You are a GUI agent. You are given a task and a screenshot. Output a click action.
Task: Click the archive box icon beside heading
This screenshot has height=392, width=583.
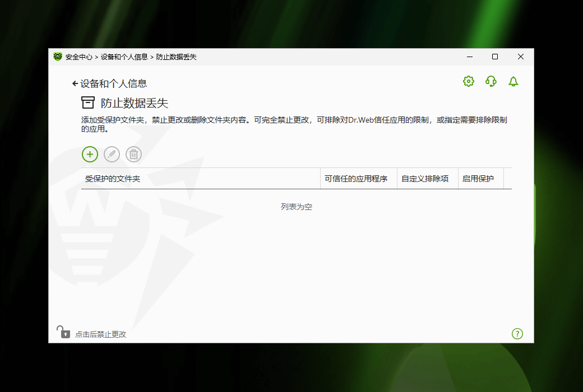pos(88,102)
